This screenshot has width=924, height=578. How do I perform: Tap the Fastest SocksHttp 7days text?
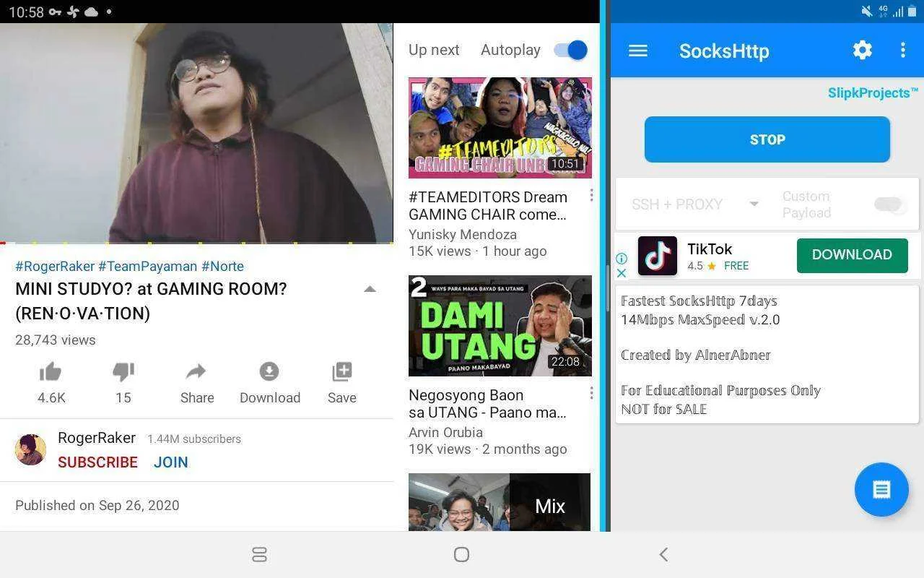pyautogui.click(x=699, y=301)
